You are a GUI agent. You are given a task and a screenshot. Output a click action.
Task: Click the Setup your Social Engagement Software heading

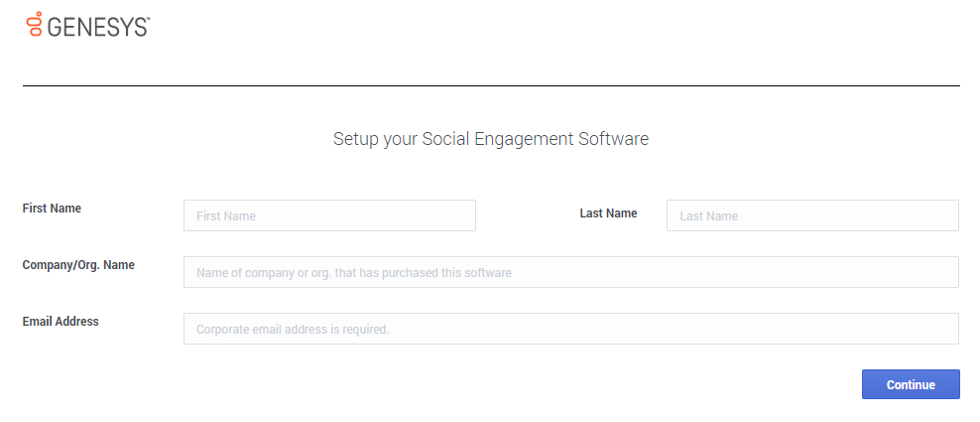490,139
